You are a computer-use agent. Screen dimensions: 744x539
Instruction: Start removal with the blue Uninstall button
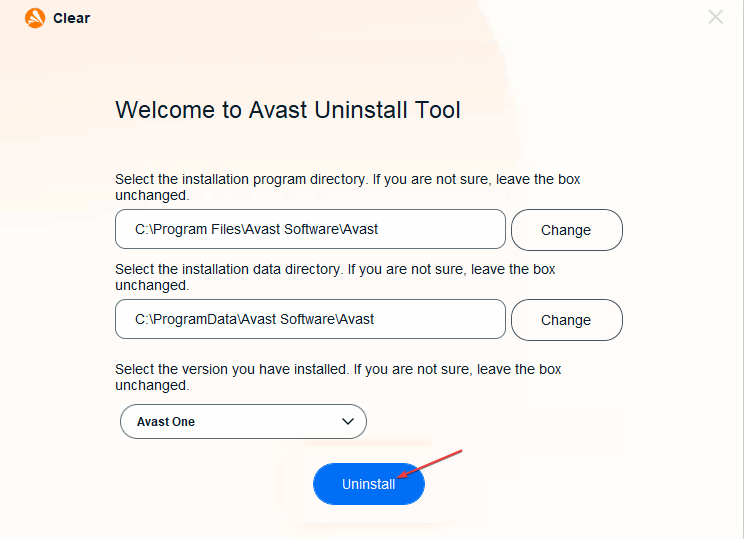[369, 484]
